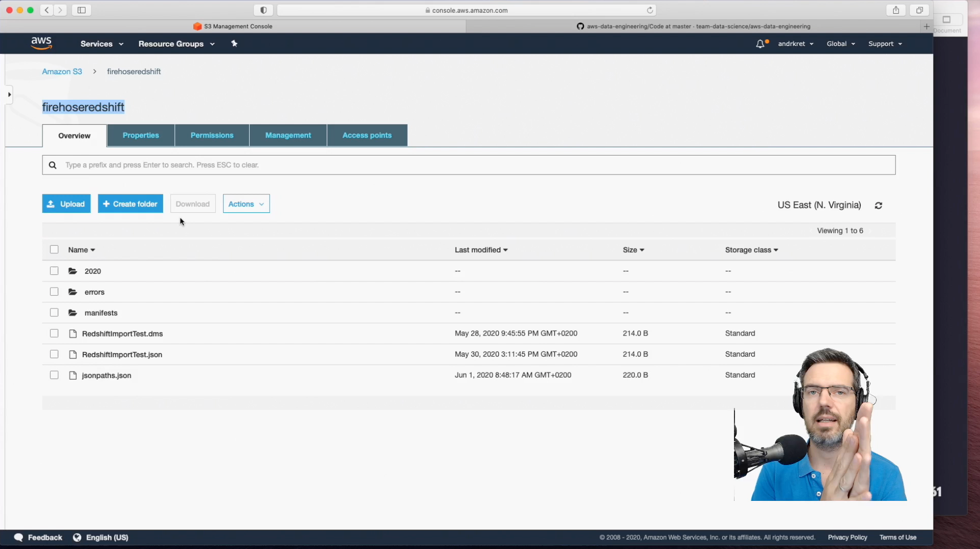Click the manifests folder icon

click(x=73, y=313)
